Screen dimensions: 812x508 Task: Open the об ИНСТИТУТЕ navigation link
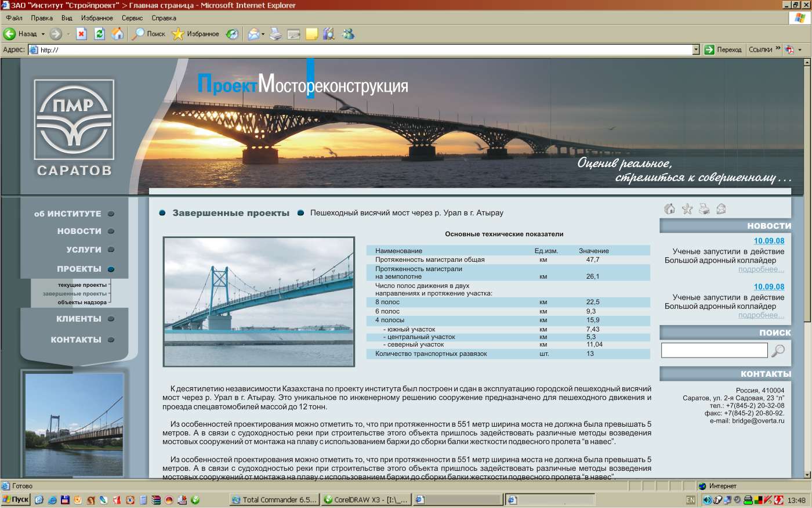(68, 214)
